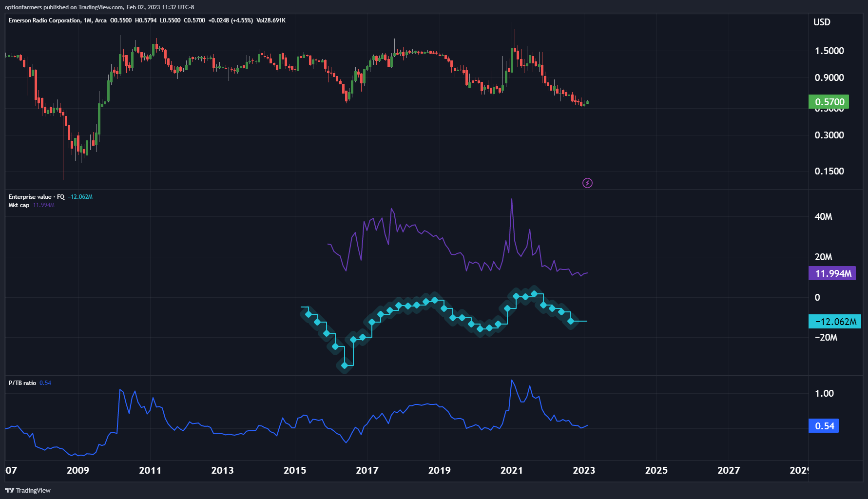
Task: Click the 1.00 P/TB scale value
Action: pyautogui.click(x=825, y=393)
